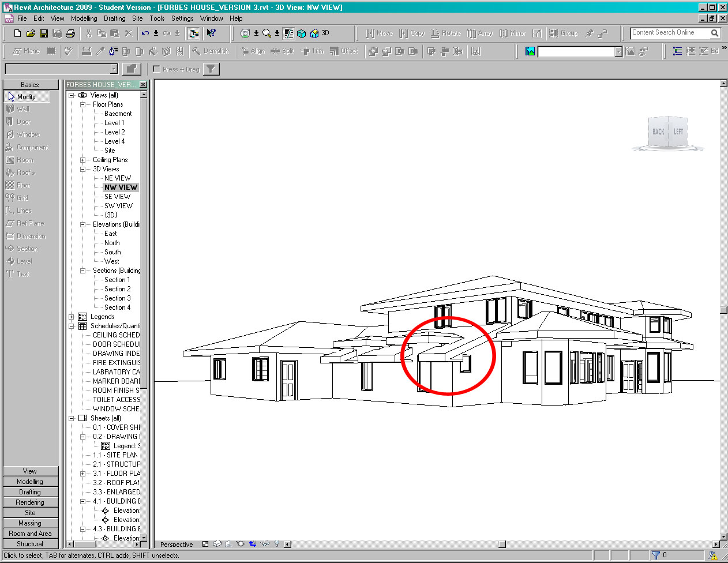728x563 pixels.
Task: Select Level 2 floor plan
Action: coord(114,132)
